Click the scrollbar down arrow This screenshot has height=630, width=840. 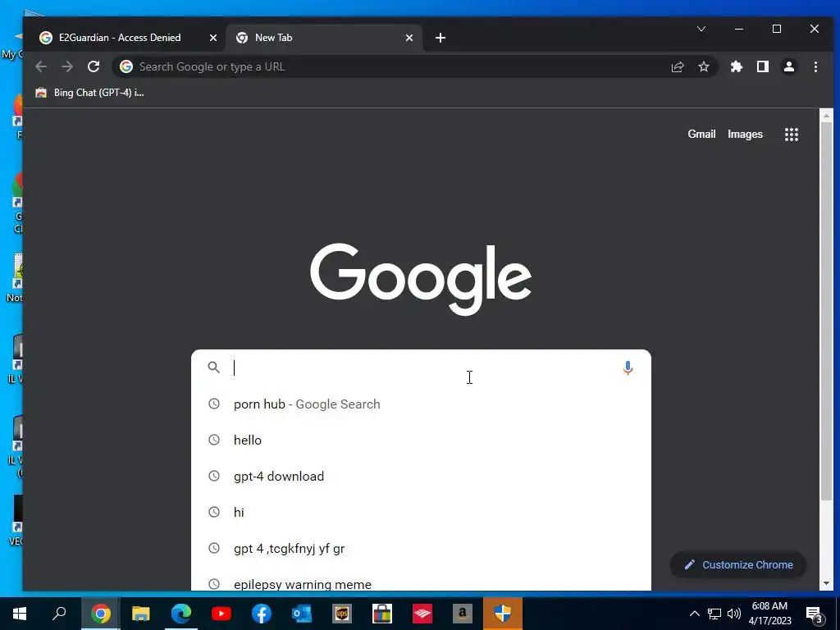[826, 583]
